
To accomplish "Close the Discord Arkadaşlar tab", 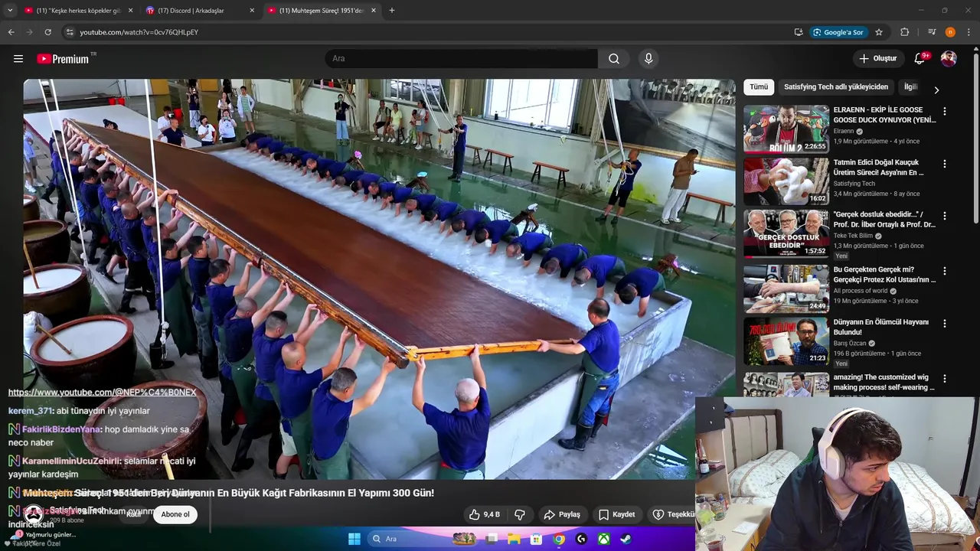I will (253, 10).
